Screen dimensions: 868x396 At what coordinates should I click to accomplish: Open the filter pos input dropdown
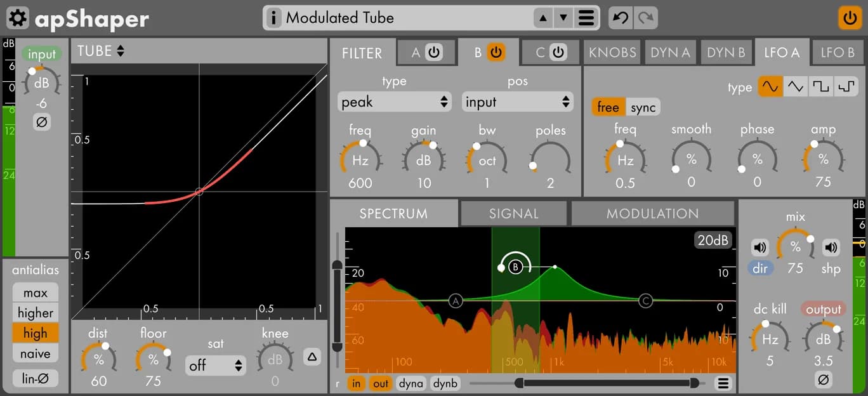tap(517, 102)
